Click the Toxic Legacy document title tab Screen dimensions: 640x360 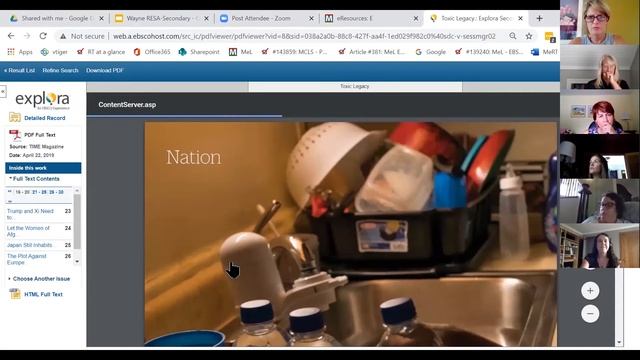(355, 86)
